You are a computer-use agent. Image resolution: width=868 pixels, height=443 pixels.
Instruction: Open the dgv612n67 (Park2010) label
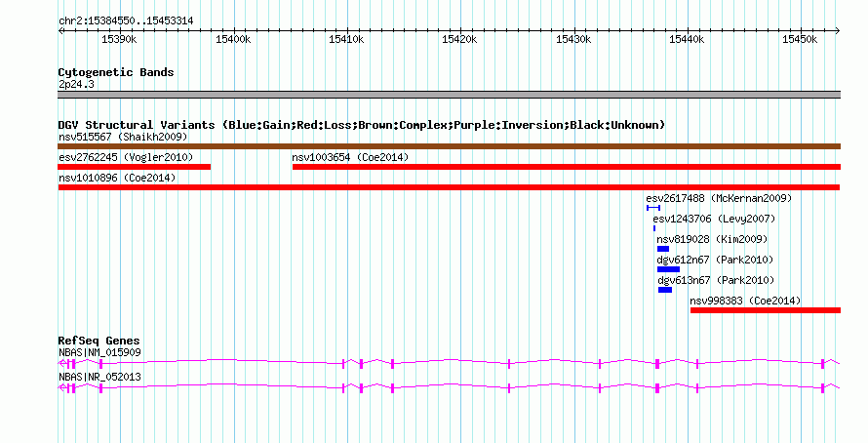click(715, 260)
